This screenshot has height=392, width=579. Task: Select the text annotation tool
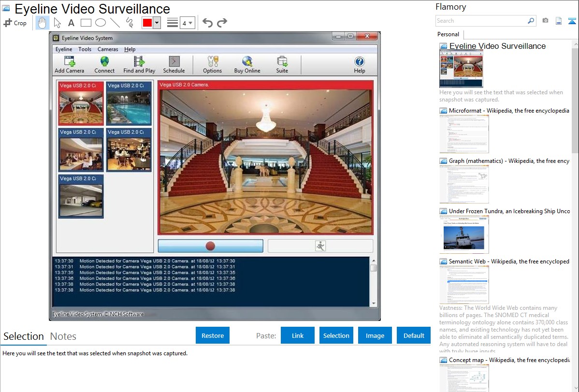(71, 23)
